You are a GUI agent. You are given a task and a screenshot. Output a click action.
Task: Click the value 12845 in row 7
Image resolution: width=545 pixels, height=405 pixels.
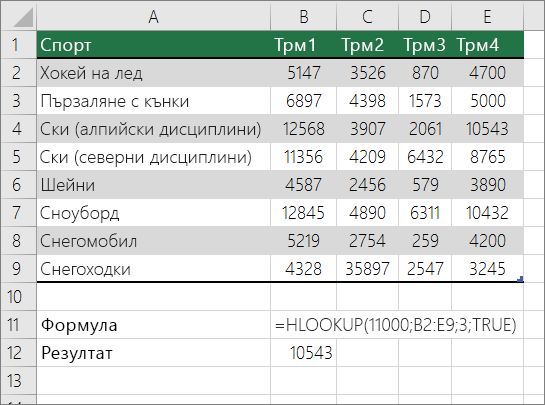303,213
